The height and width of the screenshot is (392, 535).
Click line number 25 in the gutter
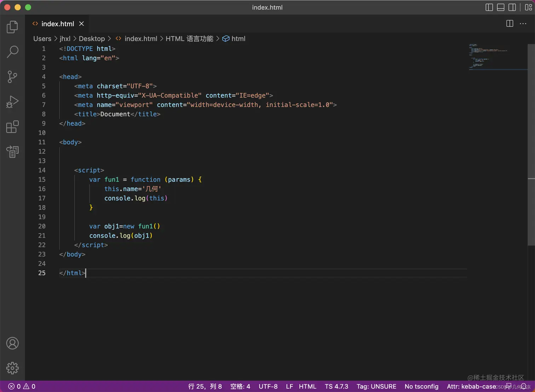coord(42,273)
